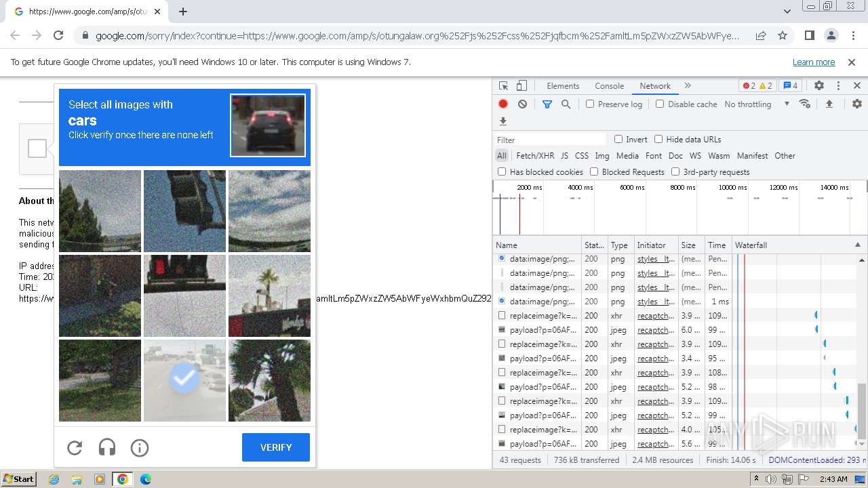Click in the network Filter input
868x488 pixels.
550,140
